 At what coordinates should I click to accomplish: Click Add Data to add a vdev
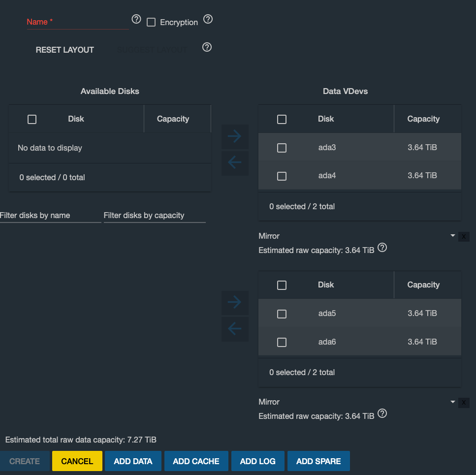133,461
